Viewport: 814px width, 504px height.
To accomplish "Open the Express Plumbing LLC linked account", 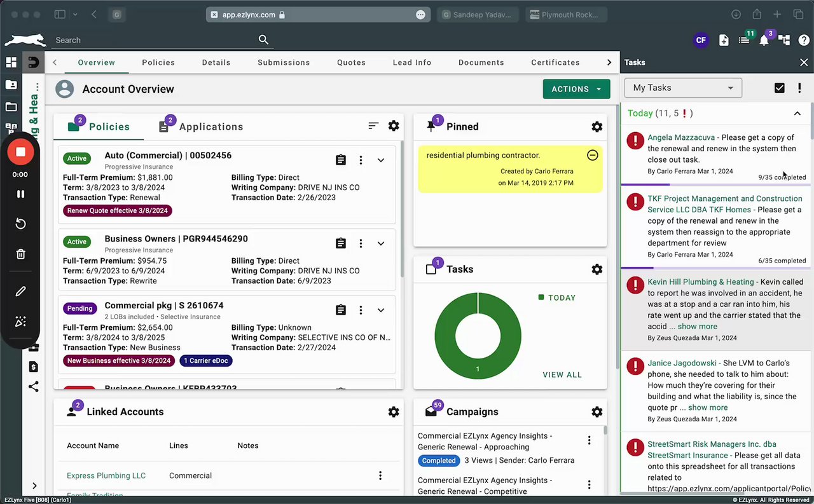I will [x=106, y=475].
